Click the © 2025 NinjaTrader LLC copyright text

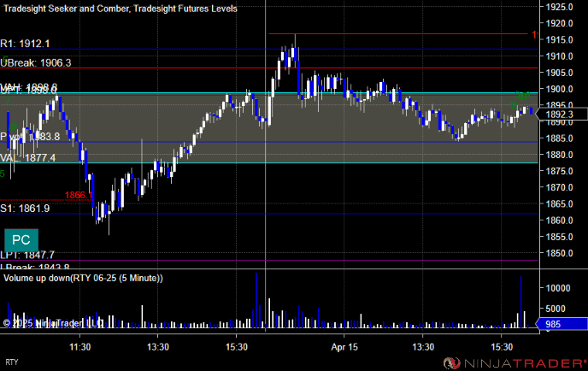53,323
